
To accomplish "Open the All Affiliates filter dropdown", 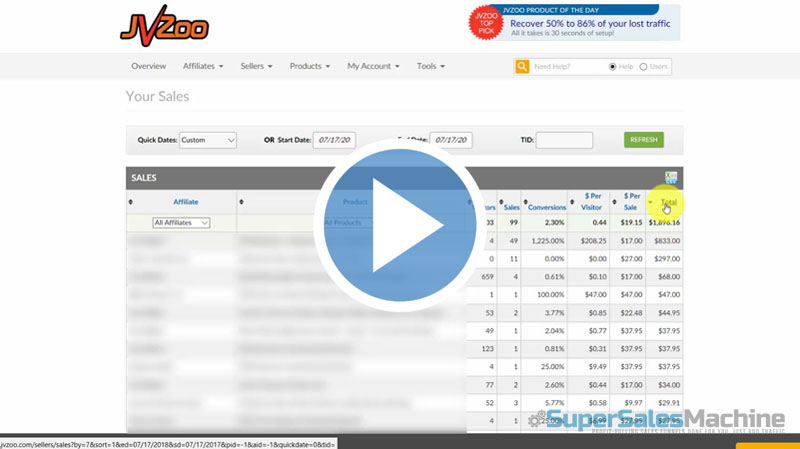I will point(181,223).
